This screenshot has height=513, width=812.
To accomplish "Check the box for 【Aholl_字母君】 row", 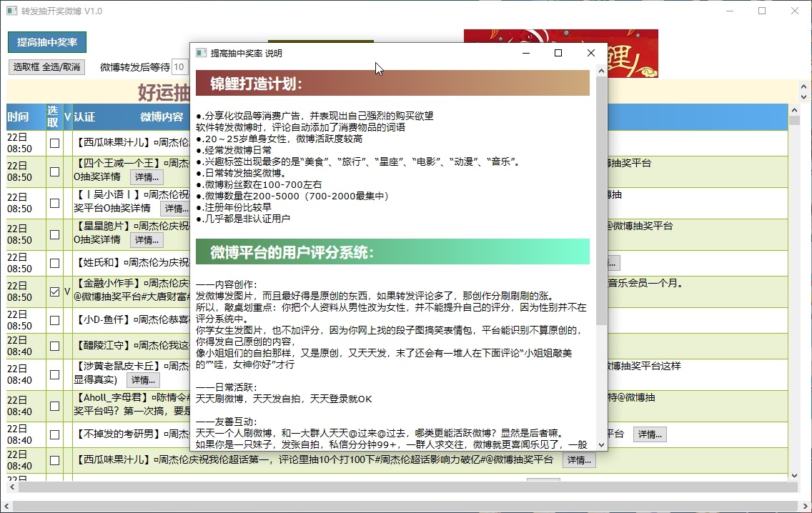I will point(54,406).
